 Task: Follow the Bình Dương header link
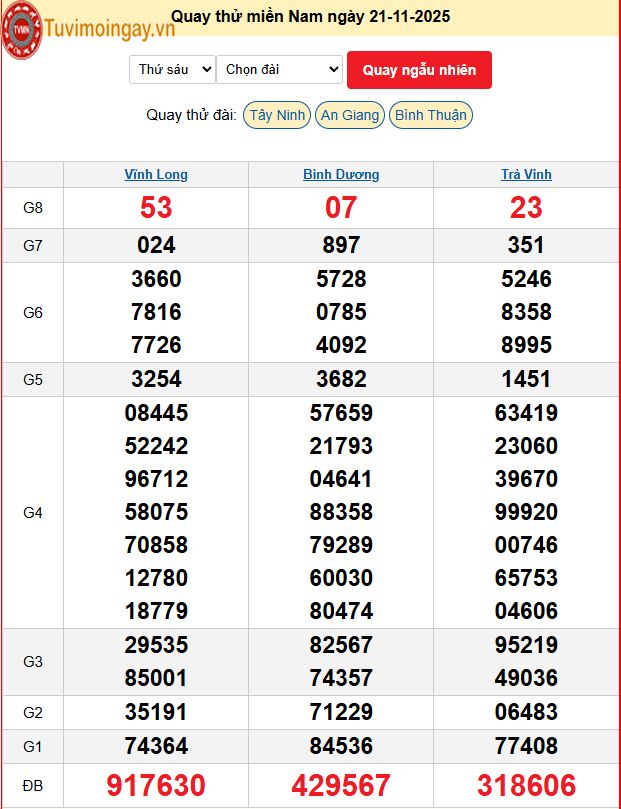coord(341,174)
